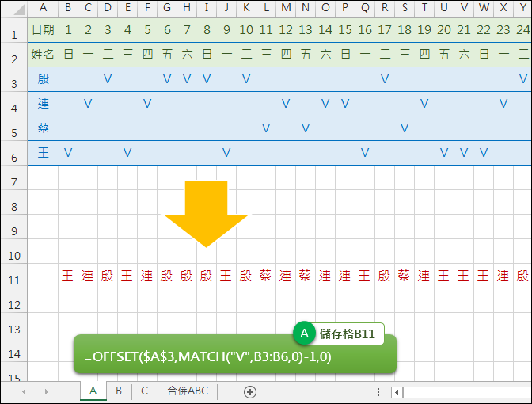Viewport: 532px width, 404px height.
Task: Select row header 1
Action: pos(14,30)
